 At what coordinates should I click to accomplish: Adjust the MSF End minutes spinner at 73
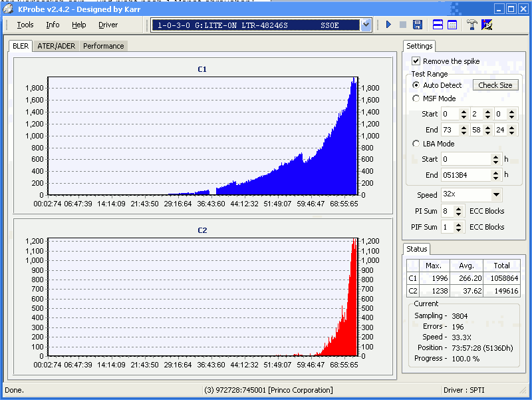coord(464,130)
